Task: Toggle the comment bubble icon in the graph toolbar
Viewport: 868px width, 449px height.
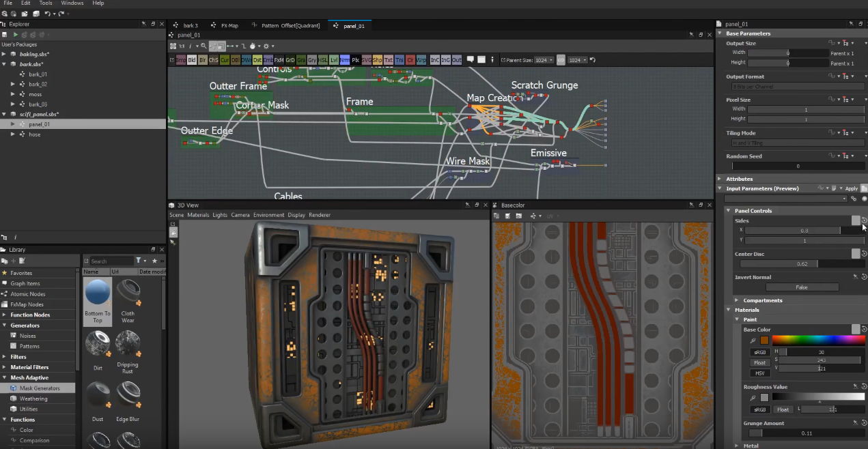Action: [469, 59]
